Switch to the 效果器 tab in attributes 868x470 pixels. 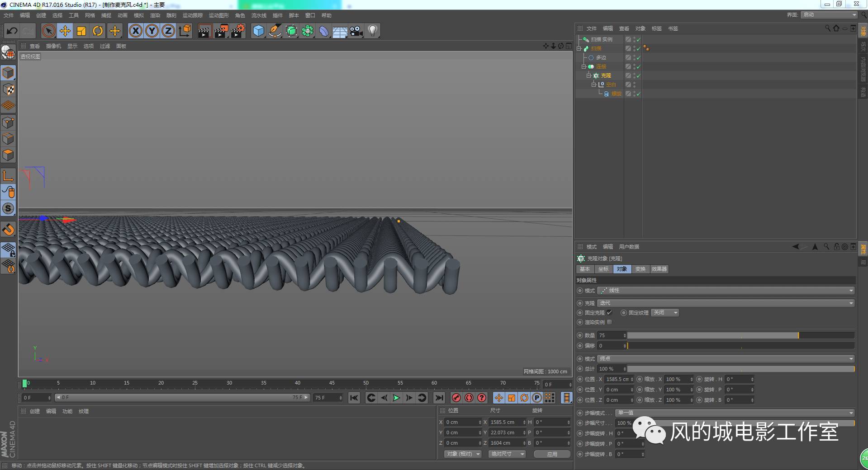click(x=659, y=269)
